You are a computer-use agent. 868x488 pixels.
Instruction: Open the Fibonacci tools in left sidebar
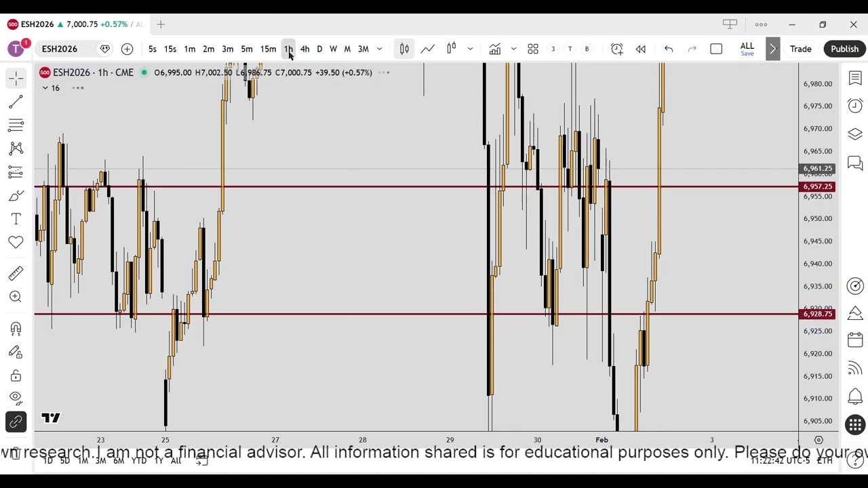[16, 125]
